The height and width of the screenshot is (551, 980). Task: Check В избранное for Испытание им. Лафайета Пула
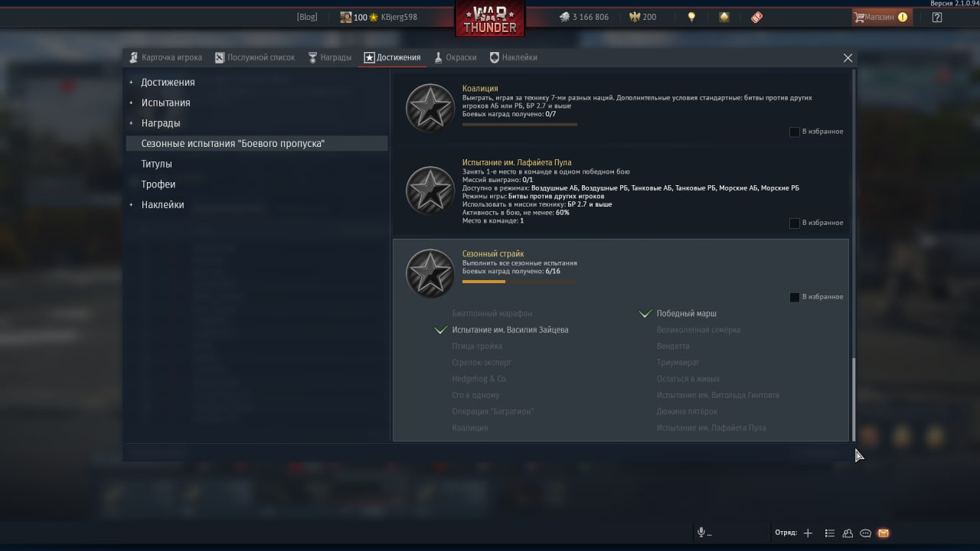tap(794, 223)
